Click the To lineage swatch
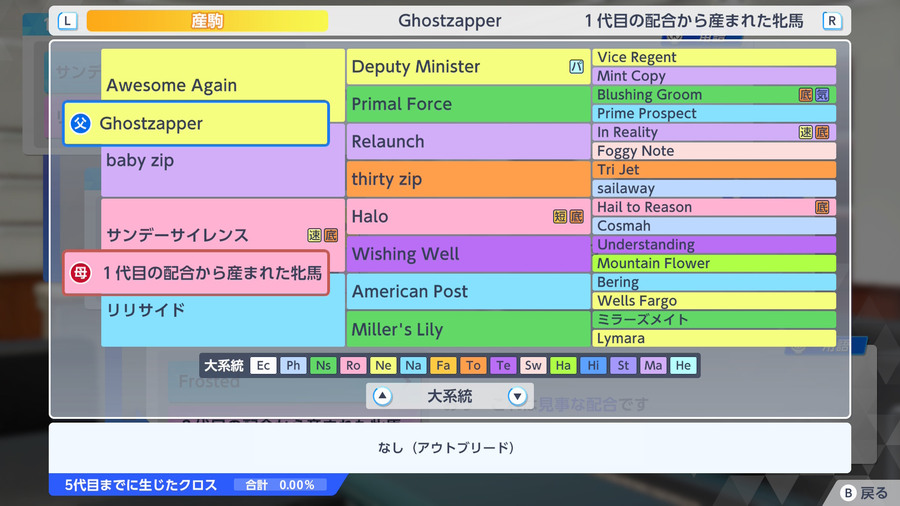This screenshot has height=506, width=900. tap(473, 365)
